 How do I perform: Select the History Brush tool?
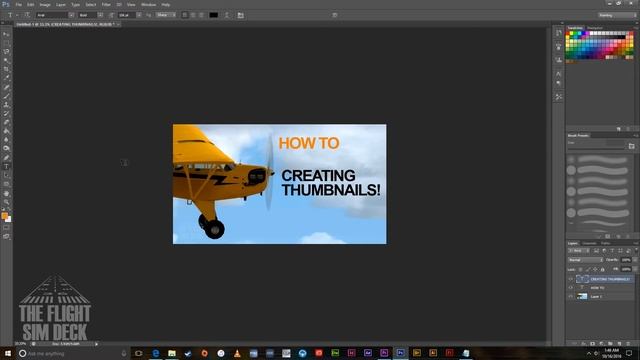tap(6, 113)
